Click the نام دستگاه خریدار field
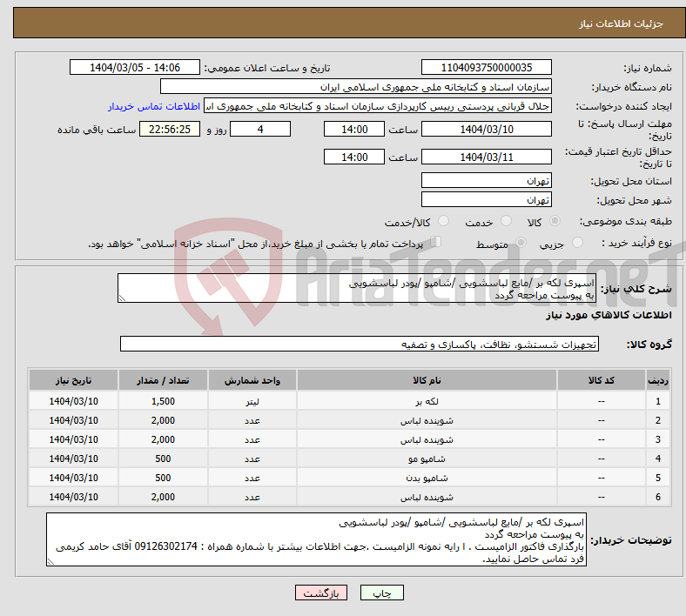This screenshot has height=616, width=686. pyautogui.click(x=356, y=86)
